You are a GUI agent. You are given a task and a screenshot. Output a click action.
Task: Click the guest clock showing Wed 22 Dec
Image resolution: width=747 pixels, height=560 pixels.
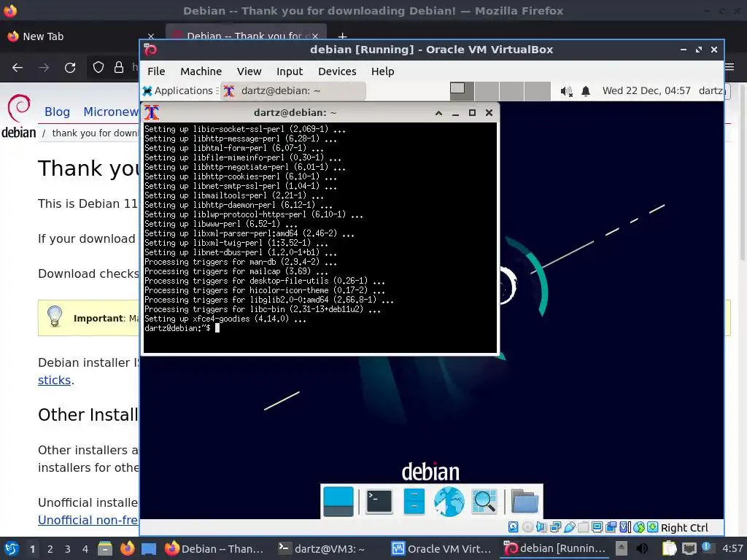pos(646,90)
